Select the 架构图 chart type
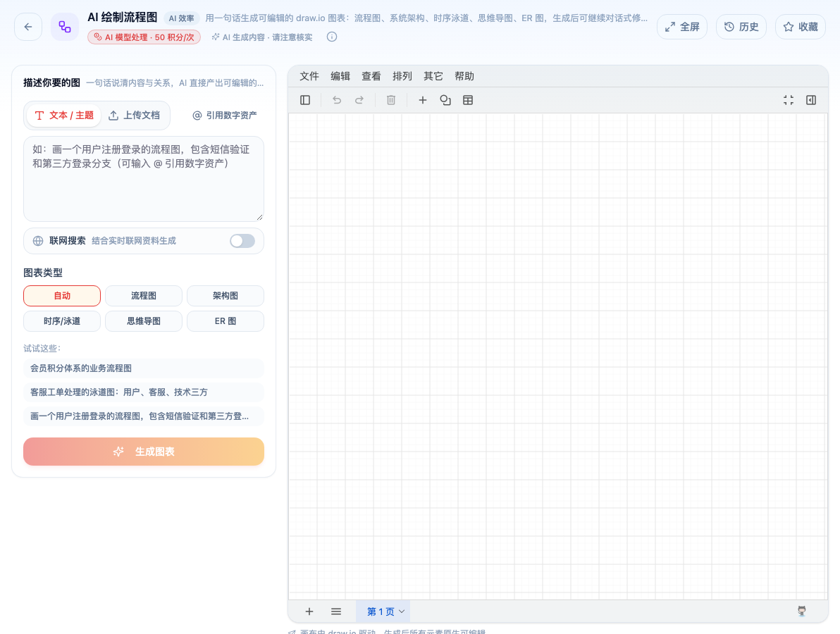Image resolution: width=840 pixels, height=634 pixels. click(x=226, y=296)
